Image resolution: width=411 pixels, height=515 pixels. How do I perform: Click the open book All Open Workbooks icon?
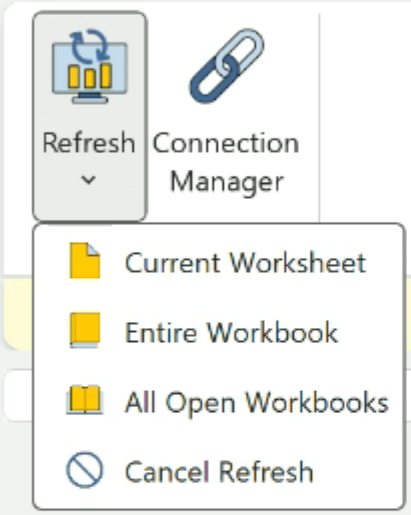(85, 400)
